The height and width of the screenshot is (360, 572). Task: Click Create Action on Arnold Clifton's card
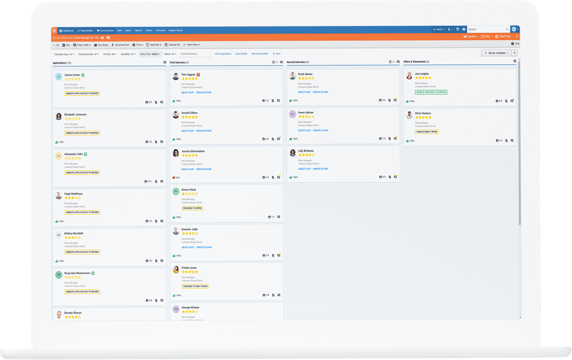tap(204, 131)
